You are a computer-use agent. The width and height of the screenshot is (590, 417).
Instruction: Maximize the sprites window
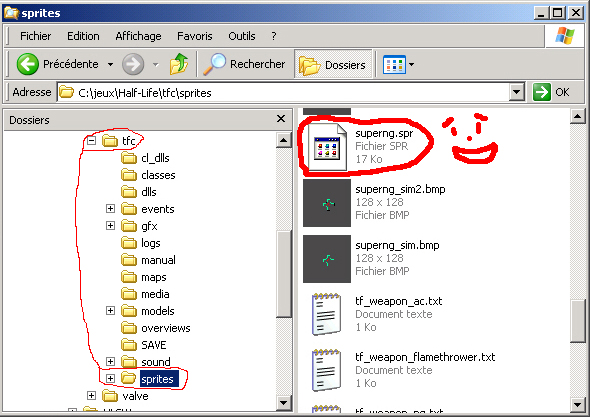coord(558,13)
